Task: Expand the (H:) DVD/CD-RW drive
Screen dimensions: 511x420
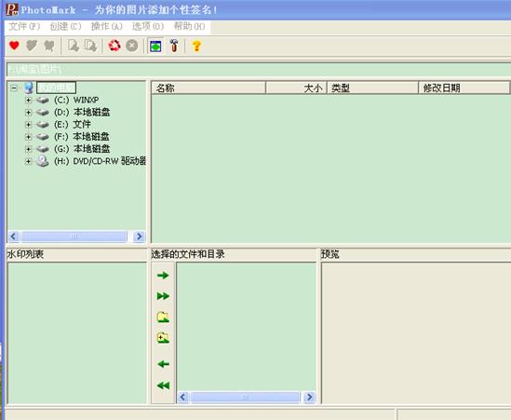Action: click(x=28, y=161)
